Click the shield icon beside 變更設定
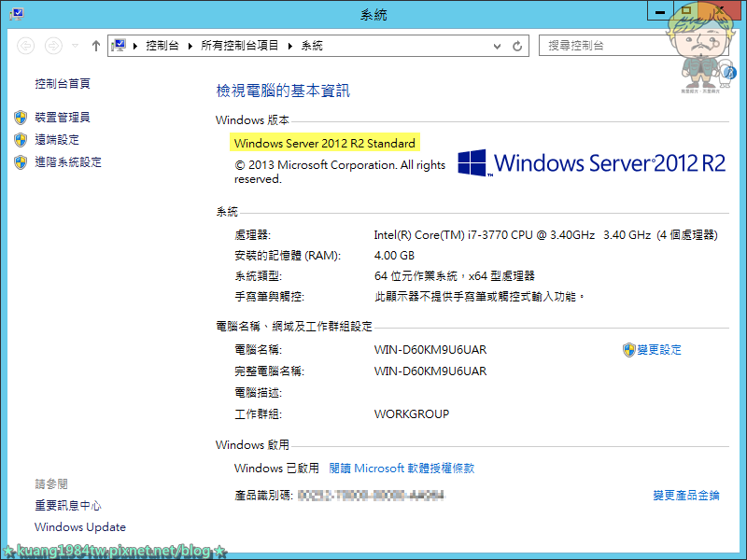 pyautogui.click(x=629, y=350)
